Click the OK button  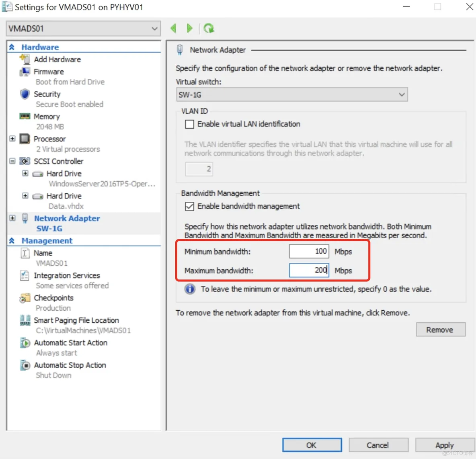(312, 445)
